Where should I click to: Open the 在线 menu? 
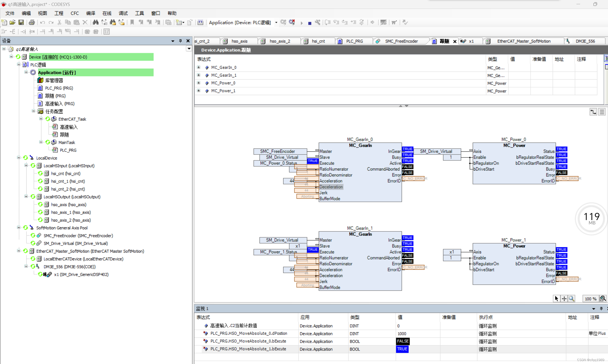[x=107, y=13]
